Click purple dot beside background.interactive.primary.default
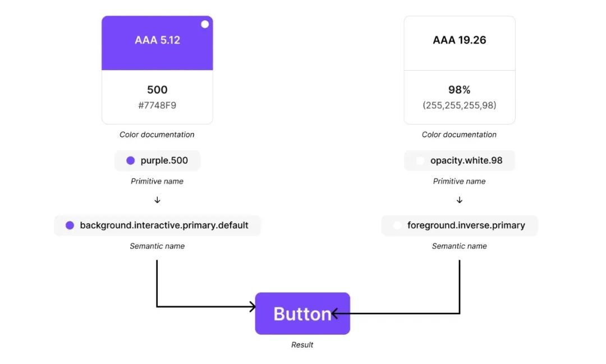Image resolution: width=606 pixels, height=364 pixels. pyautogui.click(x=70, y=225)
